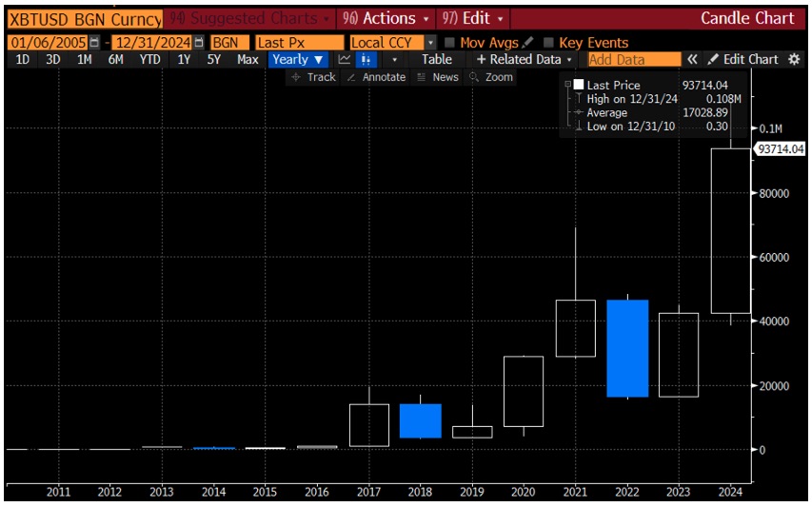Click the 2017 candle body

pyautogui.click(x=369, y=425)
